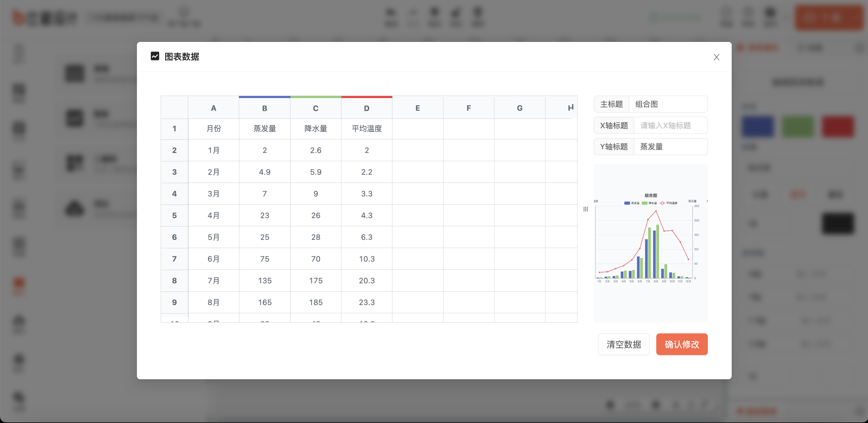Click the 月份 cell

(213, 129)
